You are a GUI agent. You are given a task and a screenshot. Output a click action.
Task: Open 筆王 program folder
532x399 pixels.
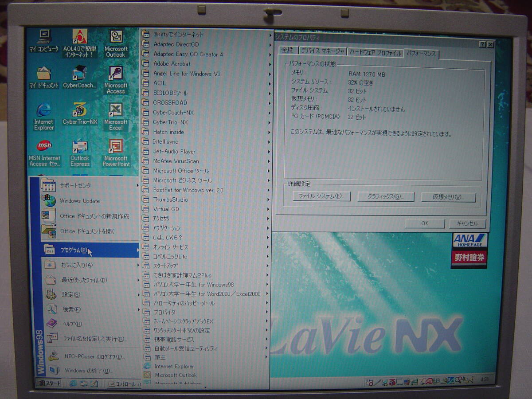(206, 357)
